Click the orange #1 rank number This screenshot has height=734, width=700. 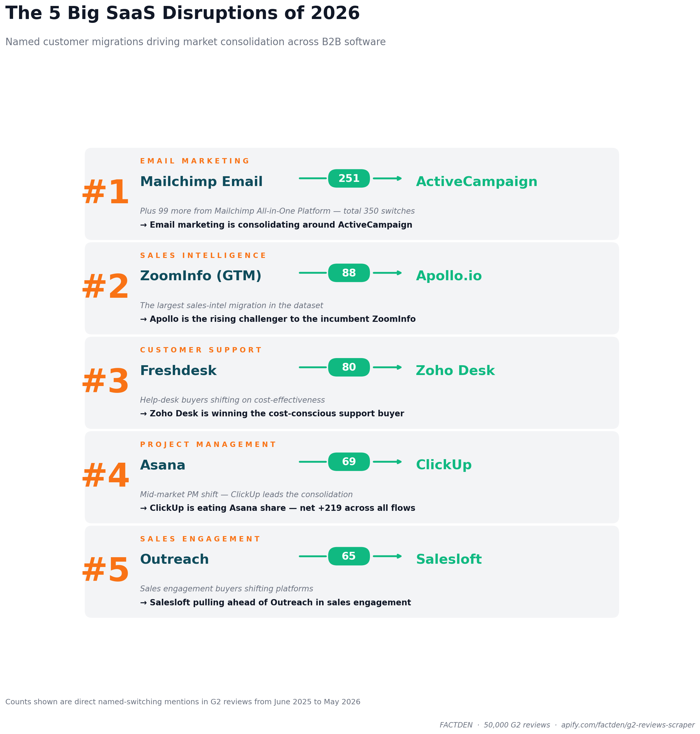point(105,193)
